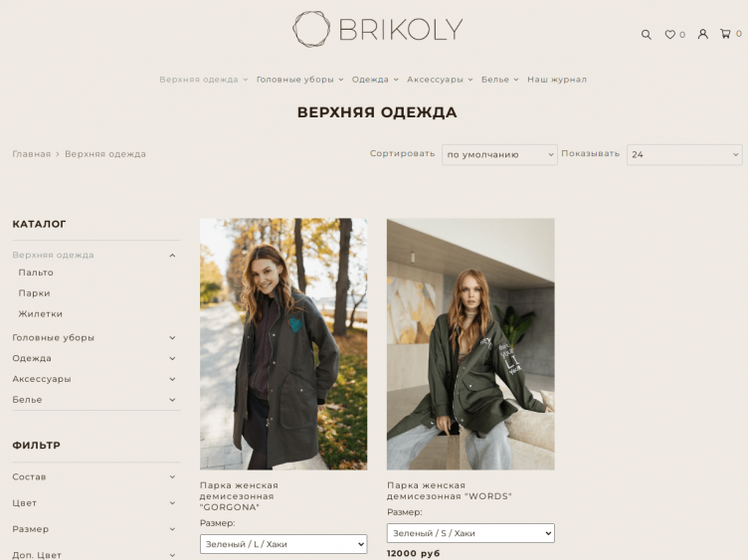The width and height of the screenshot is (748, 560).
Task: Open size selector for the GORGONA parka
Action: [283, 544]
